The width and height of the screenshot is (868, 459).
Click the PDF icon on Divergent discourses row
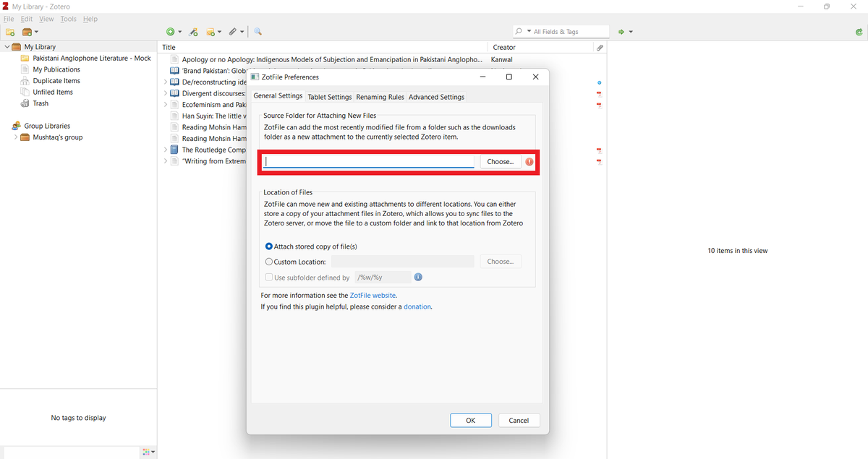[x=599, y=94]
